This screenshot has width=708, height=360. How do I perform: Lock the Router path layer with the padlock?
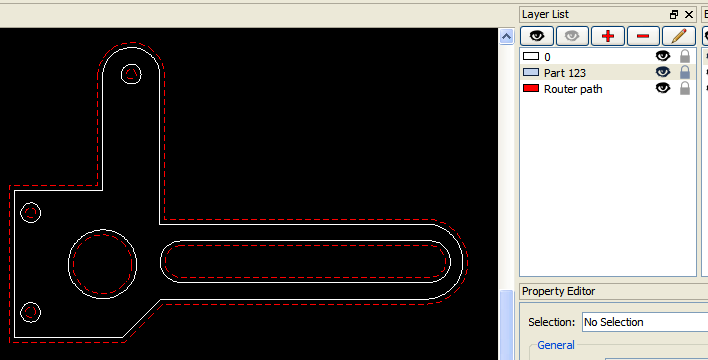[x=685, y=89]
